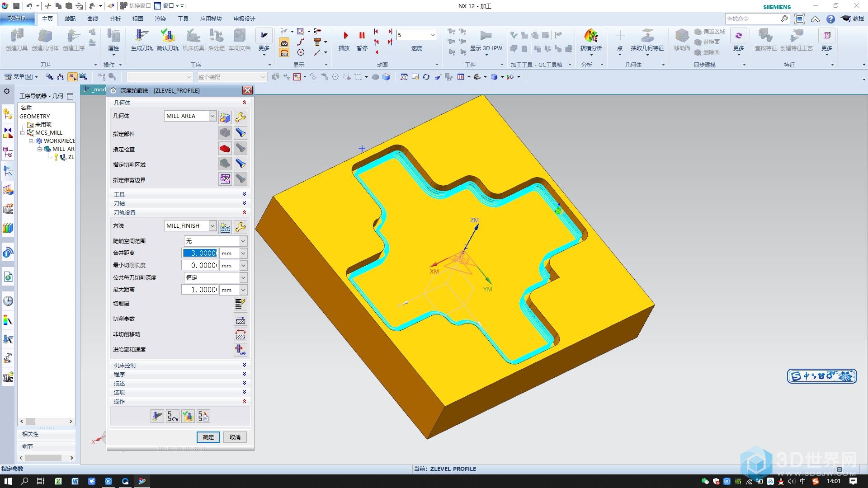Image resolution: width=868 pixels, height=488 pixels.
Task: Click the 工具 Tools menu item
Action: coord(183,19)
